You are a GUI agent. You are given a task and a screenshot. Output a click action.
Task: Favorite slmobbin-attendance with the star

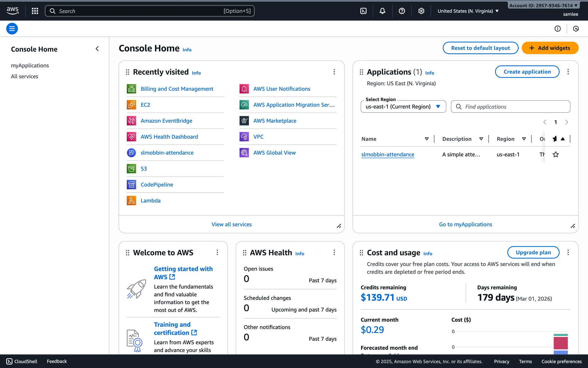point(556,155)
